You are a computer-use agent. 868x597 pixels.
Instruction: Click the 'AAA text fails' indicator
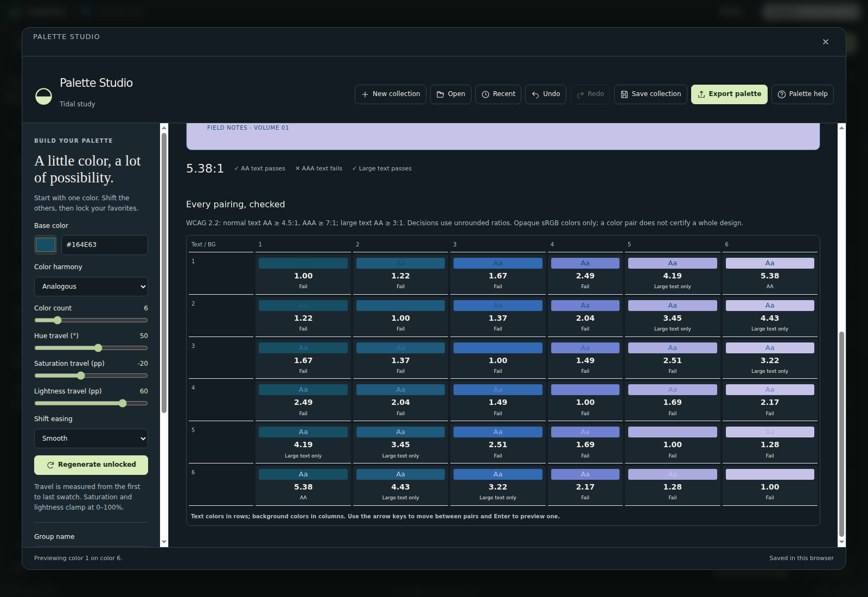[x=318, y=169]
